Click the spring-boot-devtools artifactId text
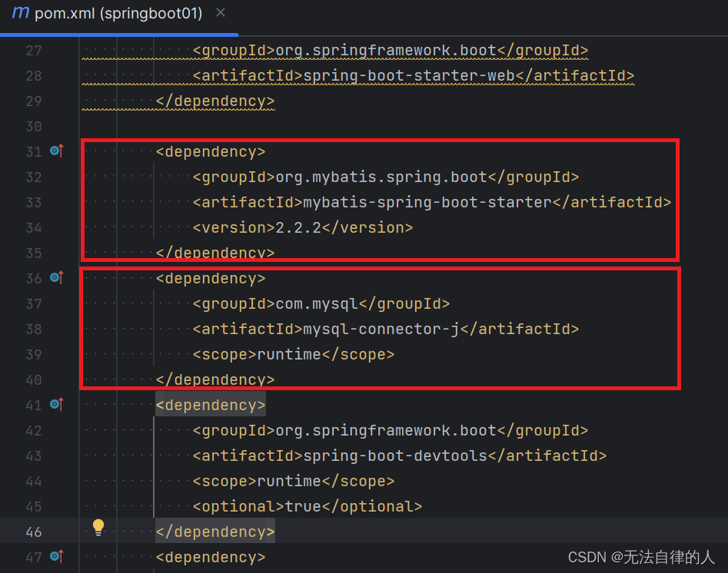Viewport: 728px width, 573px height. tap(394, 455)
